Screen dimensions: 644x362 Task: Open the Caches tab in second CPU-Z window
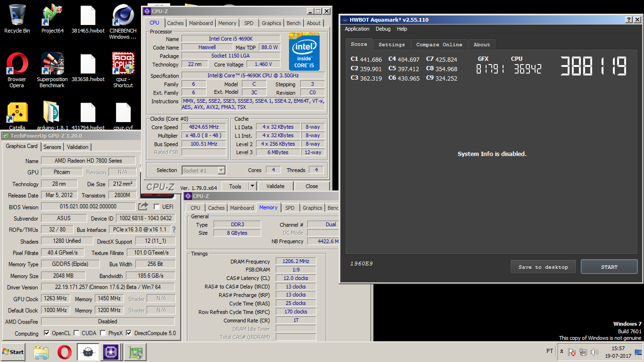(216, 208)
